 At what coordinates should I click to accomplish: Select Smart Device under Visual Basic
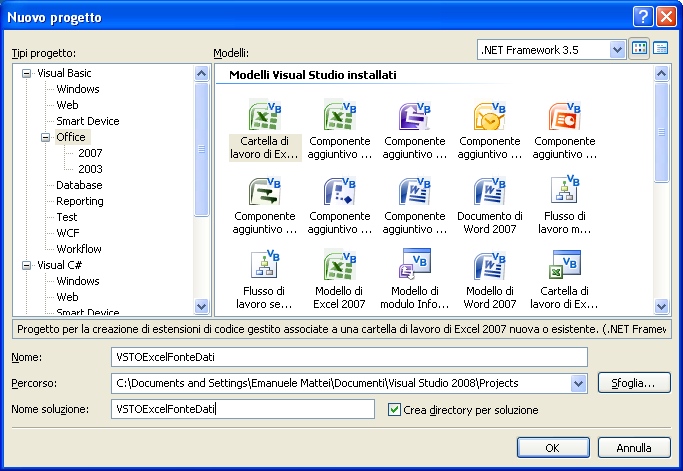tap(88, 121)
